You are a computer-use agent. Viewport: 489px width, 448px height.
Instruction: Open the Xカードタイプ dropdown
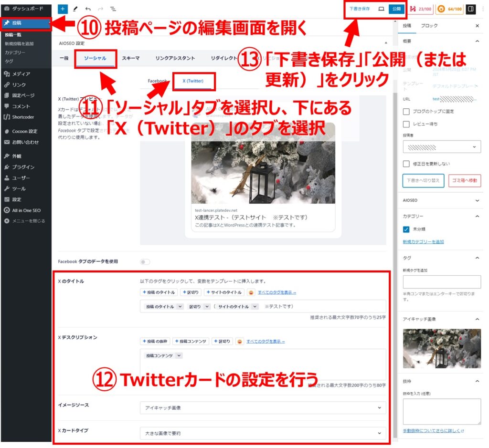pos(262,433)
